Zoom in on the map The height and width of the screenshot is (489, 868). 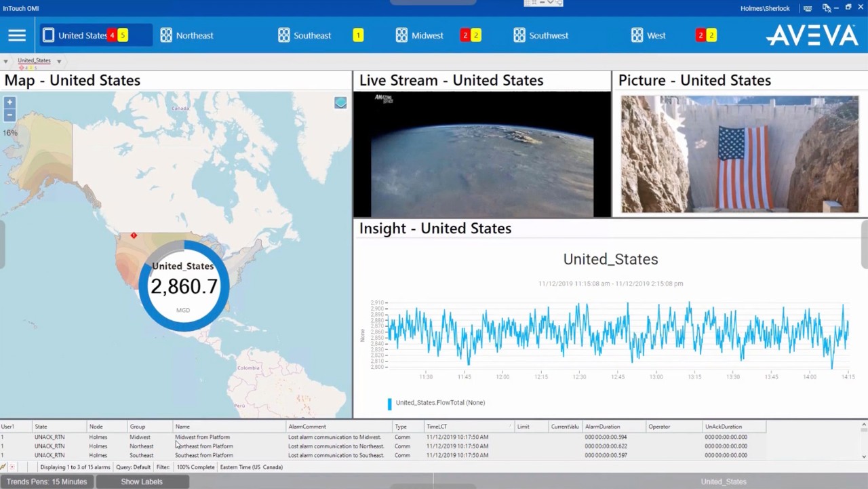[9, 102]
